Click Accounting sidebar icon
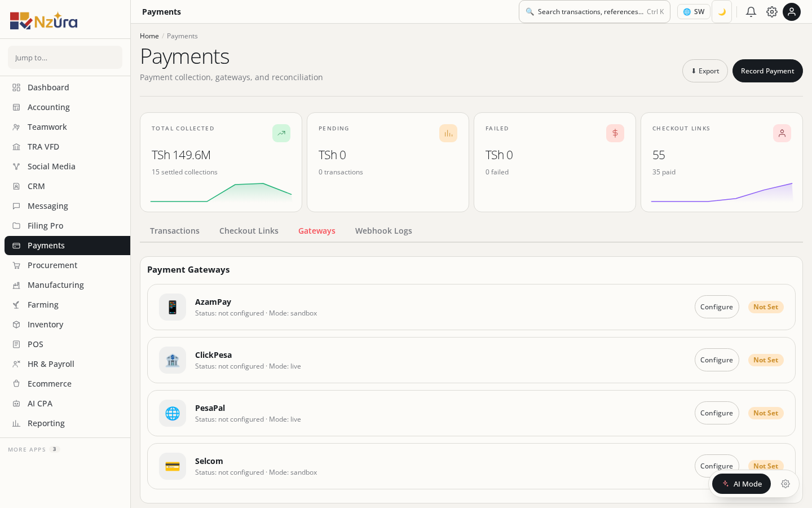Viewport: 812px width, 508px height. 16,107
